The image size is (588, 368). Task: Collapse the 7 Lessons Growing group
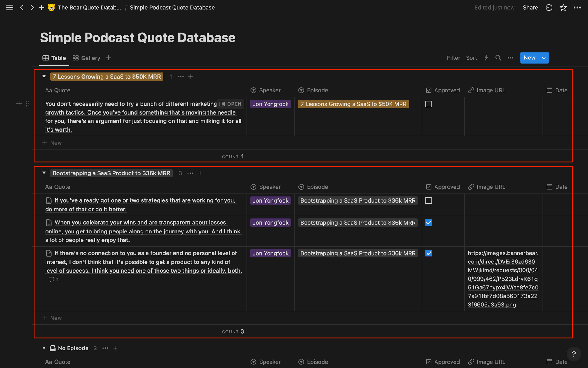pyautogui.click(x=44, y=76)
